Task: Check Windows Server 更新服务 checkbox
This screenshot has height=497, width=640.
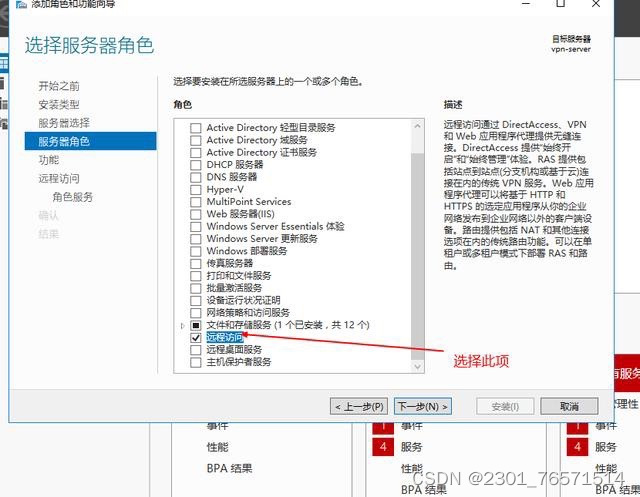Action: click(x=196, y=239)
